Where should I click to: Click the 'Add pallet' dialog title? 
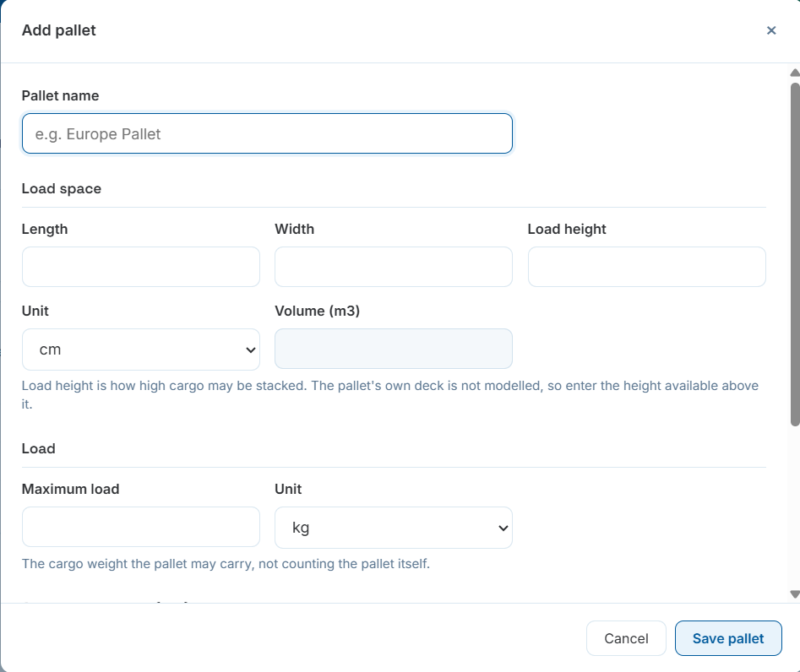58,30
